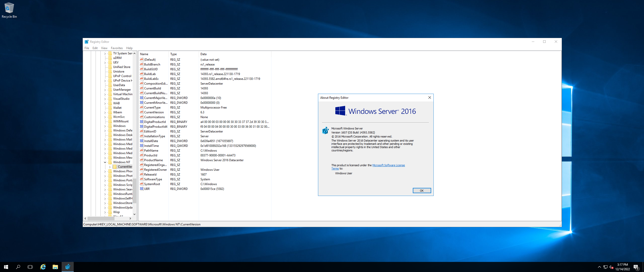The height and width of the screenshot is (272, 644).
Task: Click the Registry Editor icon in About dialog
Action: (x=326, y=130)
